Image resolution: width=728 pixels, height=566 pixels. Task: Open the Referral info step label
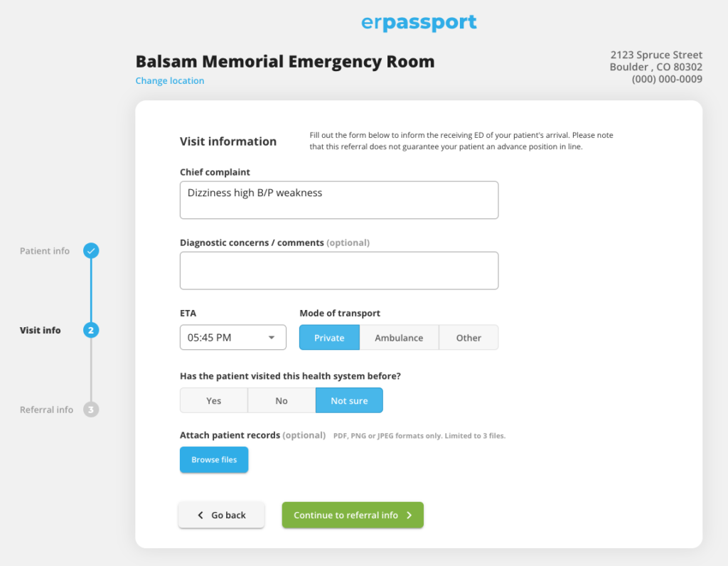tap(46, 410)
